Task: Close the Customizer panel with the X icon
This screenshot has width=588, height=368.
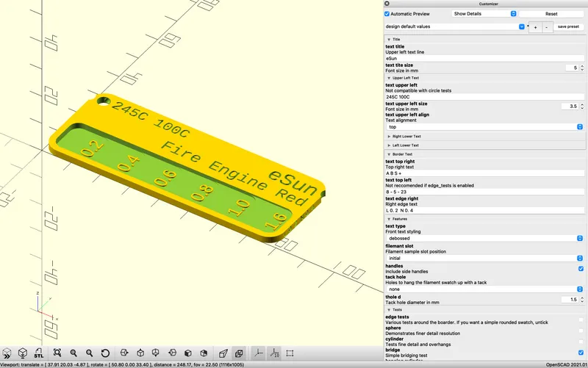Action: 387,4
